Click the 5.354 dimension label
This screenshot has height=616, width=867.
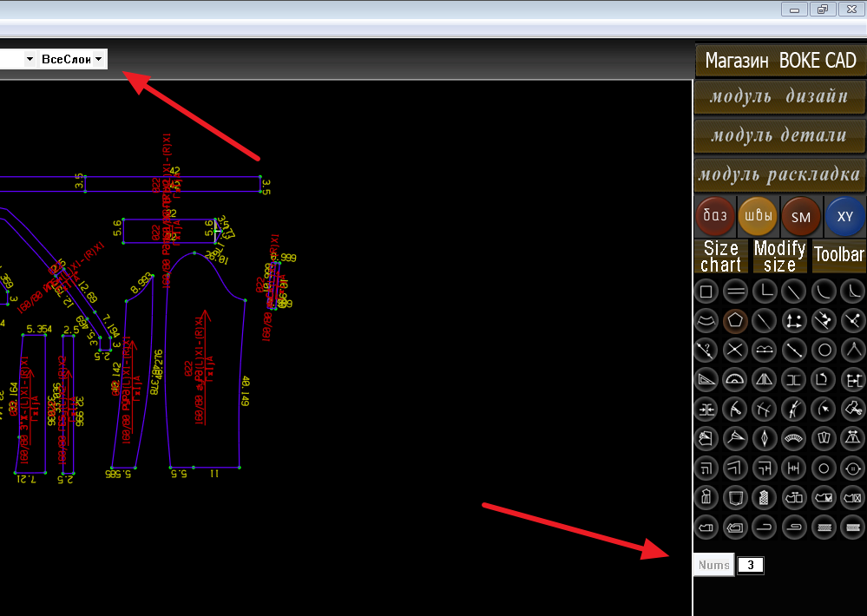click(x=39, y=329)
